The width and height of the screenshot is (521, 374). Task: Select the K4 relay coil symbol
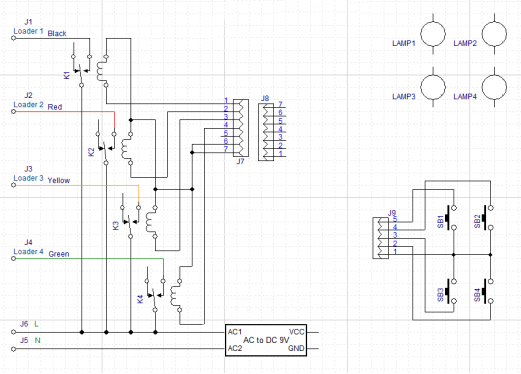point(176,296)
